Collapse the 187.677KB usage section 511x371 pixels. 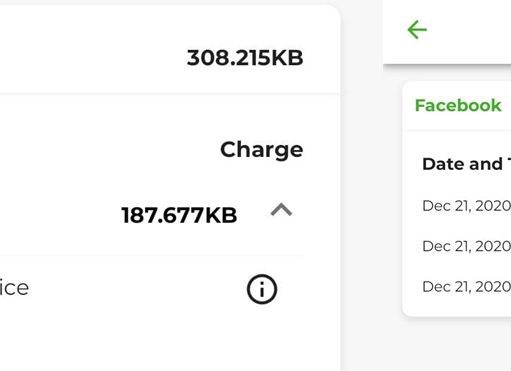click(281, 210)
